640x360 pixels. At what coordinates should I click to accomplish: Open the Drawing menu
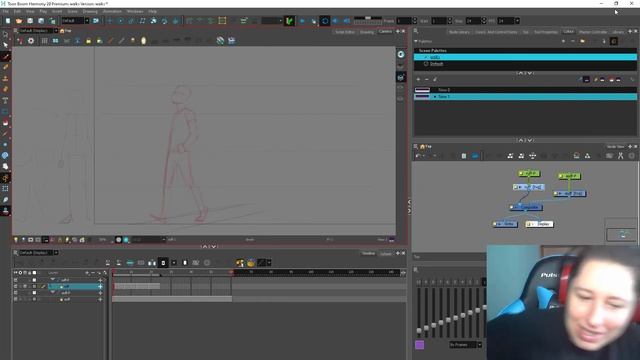(90, 11)
